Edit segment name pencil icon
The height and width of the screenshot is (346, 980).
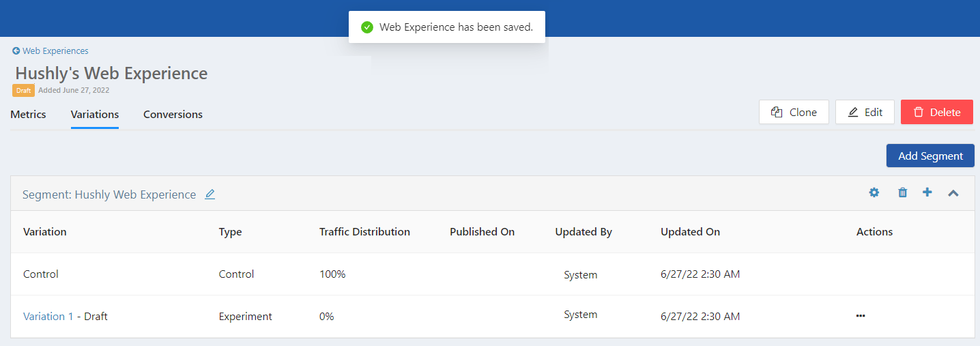click(210, 194)
